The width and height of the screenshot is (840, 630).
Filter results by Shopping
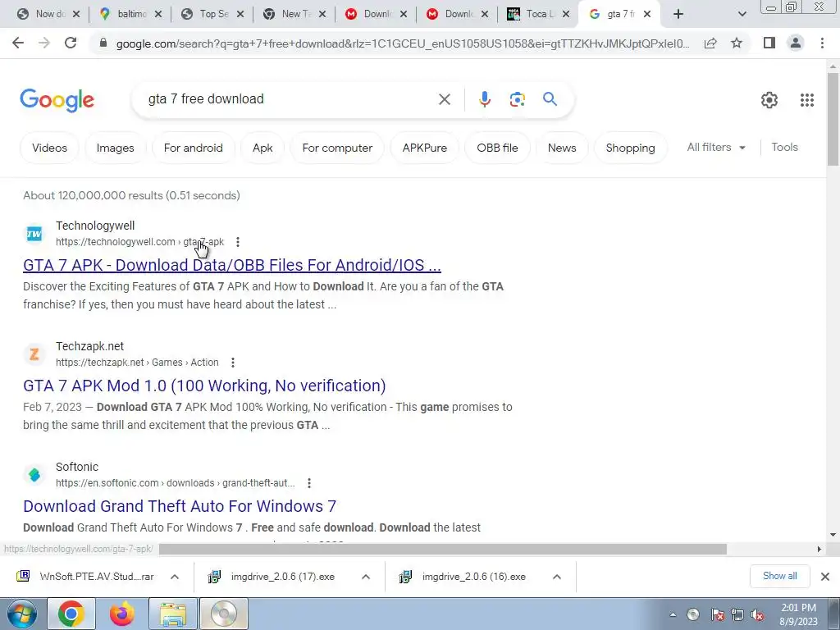tap(630, 148)
